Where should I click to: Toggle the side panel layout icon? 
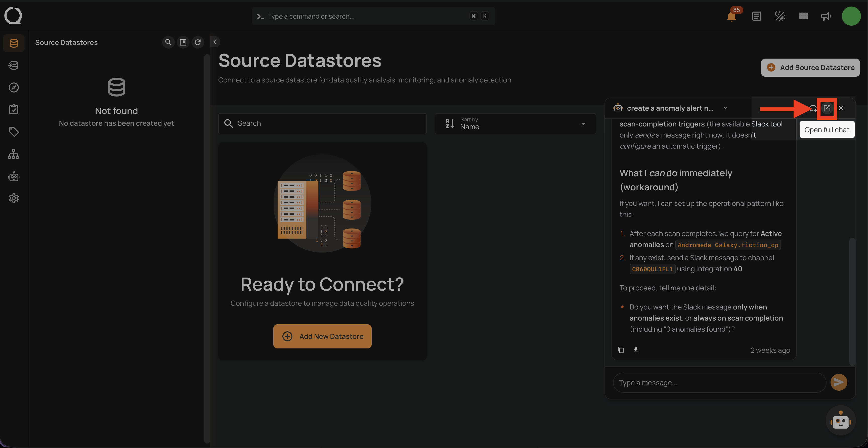183,42
